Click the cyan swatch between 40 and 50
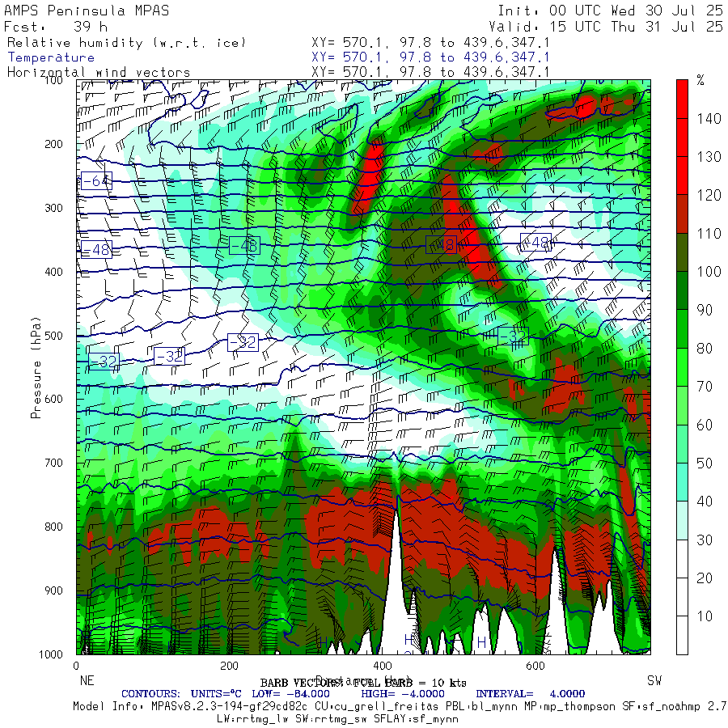 [x=682, y=482]
